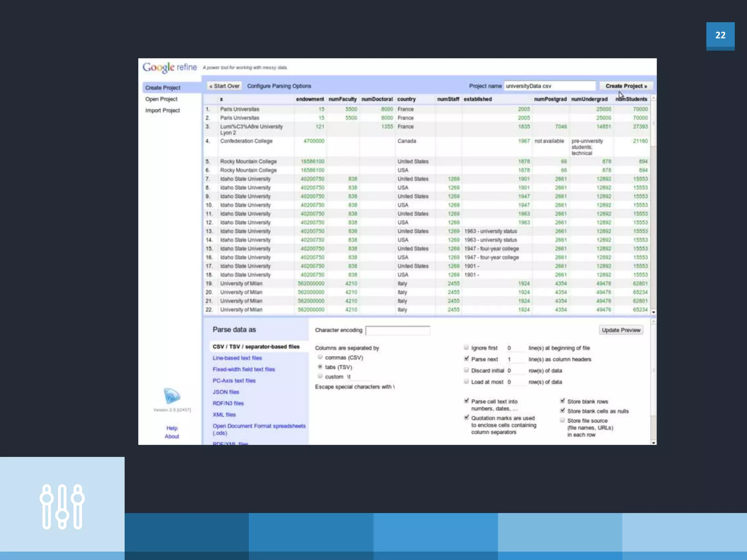
Task: Click the Character encoding input field
Action: 398,330
